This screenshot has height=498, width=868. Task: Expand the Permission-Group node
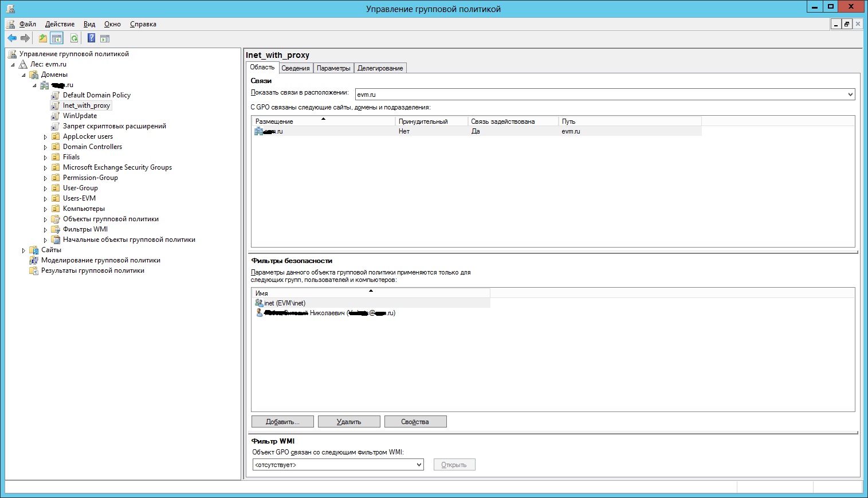coord(45,178)
